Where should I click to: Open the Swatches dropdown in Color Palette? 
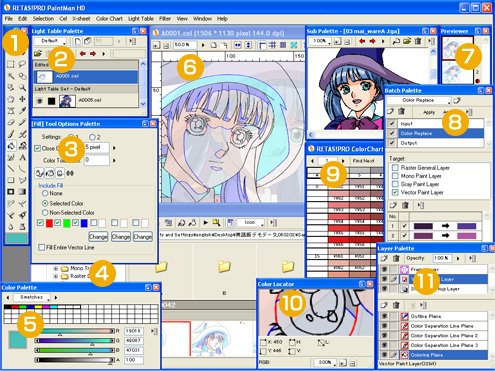32,297
